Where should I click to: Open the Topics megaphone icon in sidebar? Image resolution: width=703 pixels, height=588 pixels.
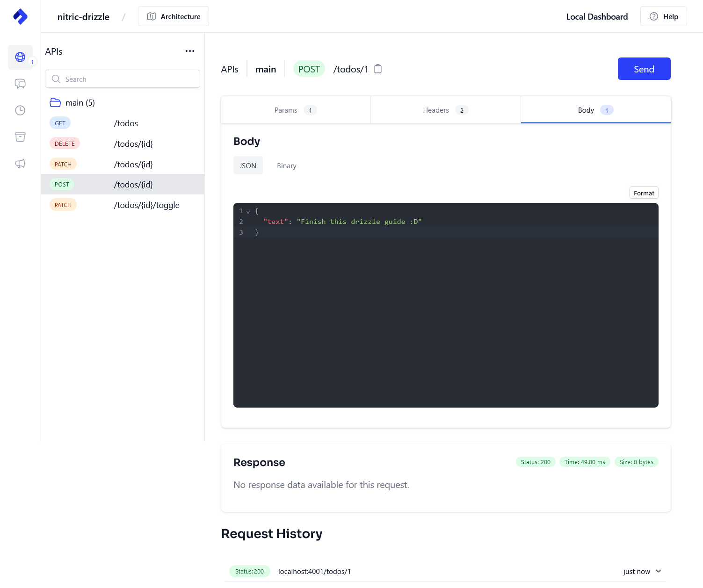(x=20, y=164)
